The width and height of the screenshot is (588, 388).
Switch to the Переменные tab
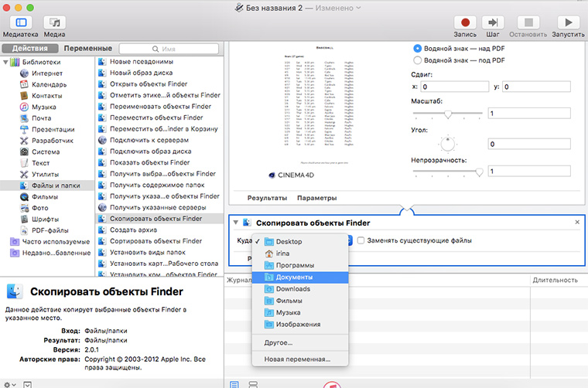click(86, 49)
